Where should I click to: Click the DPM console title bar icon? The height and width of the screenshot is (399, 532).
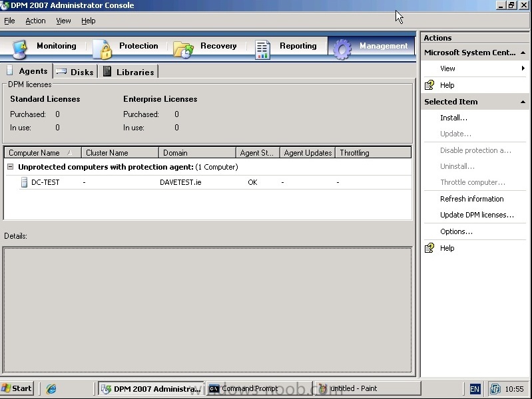click(5, 5)
